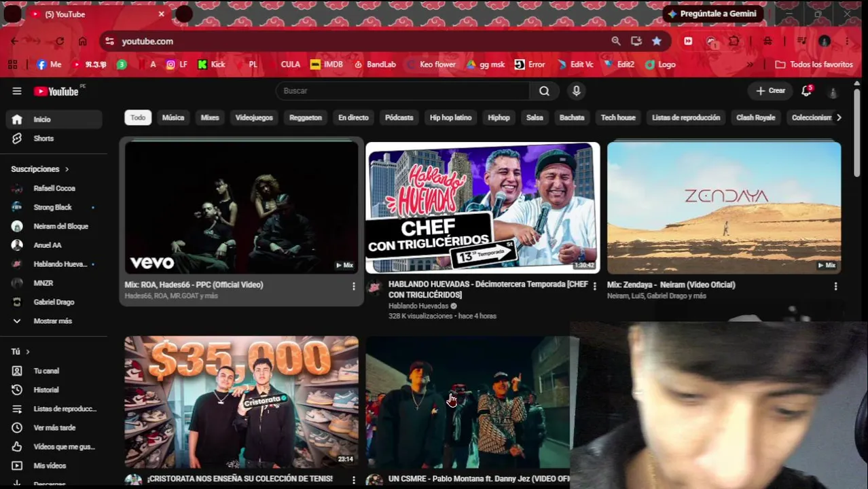Select the Pódcasts filter chip

(399, 117)
